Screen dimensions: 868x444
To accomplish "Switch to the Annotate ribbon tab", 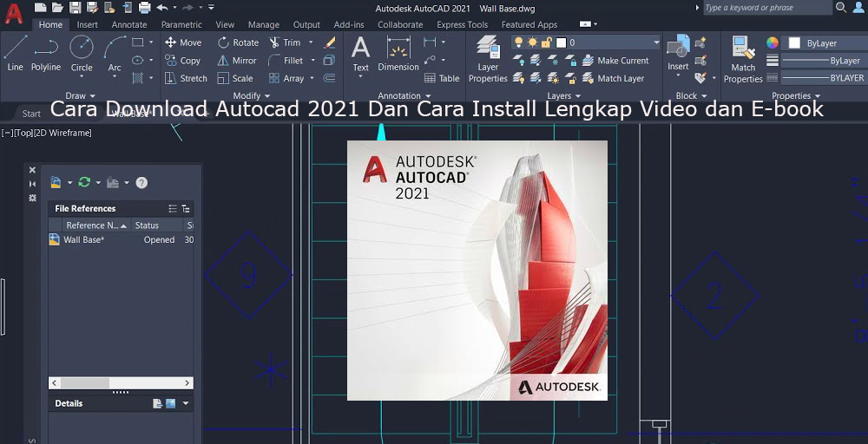I will (129, 24).
